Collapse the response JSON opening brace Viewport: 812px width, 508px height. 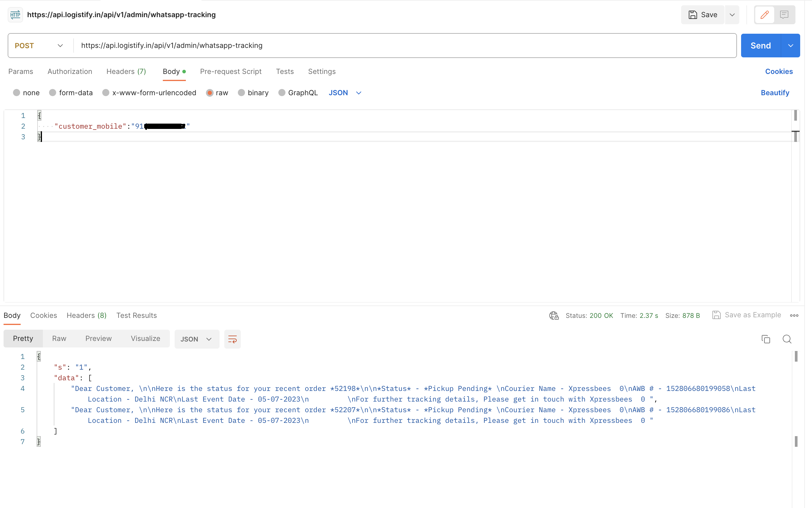39,356
